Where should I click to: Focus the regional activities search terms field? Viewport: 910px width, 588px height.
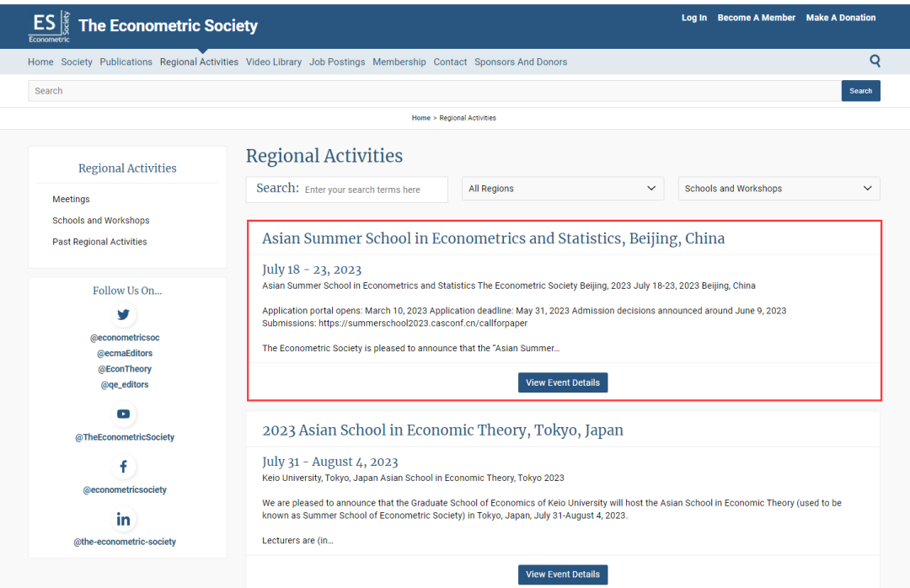(x=373, y=190)
